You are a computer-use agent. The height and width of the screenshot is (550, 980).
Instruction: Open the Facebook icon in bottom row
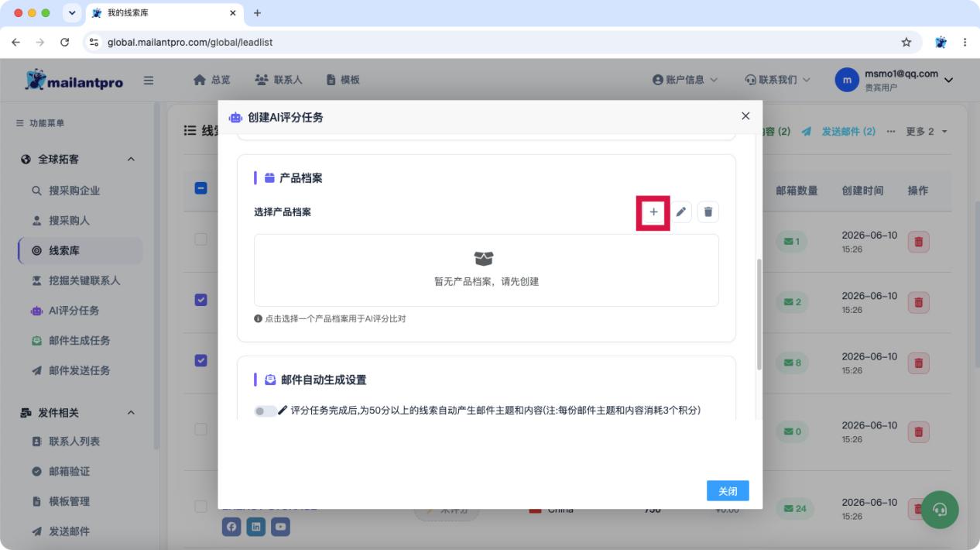tap(231, 528)
